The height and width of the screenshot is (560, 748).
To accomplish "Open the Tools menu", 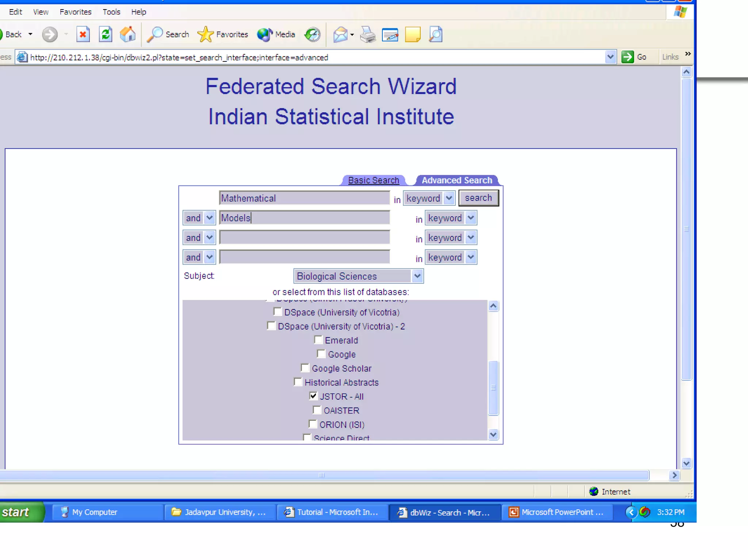I will (111, 12).
